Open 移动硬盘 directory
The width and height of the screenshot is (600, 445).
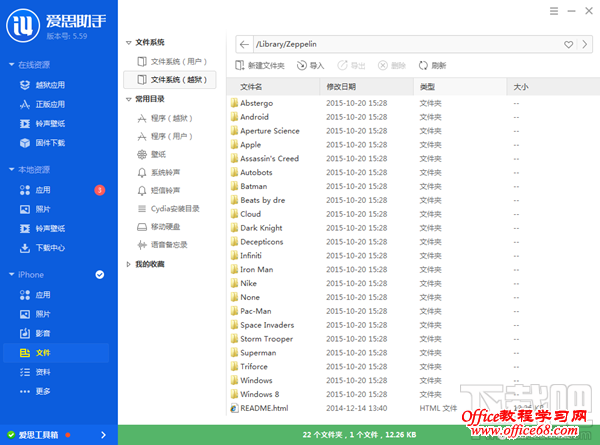[158, 227]
